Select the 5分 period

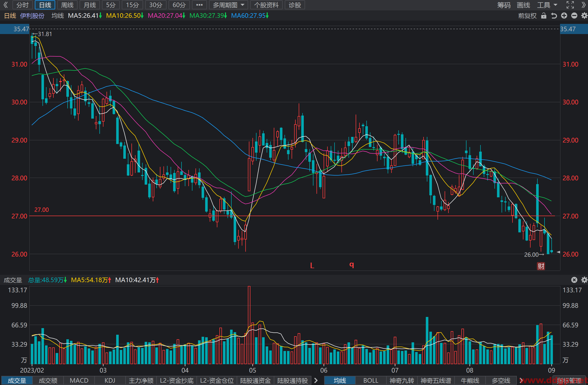pos(111,5)
